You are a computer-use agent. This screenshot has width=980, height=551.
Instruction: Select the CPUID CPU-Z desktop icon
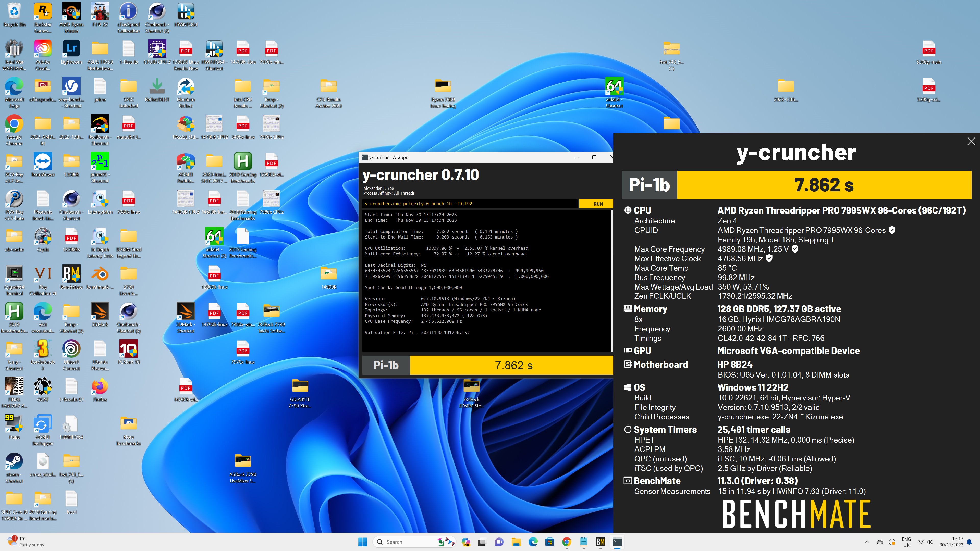(x=157, y=52)
